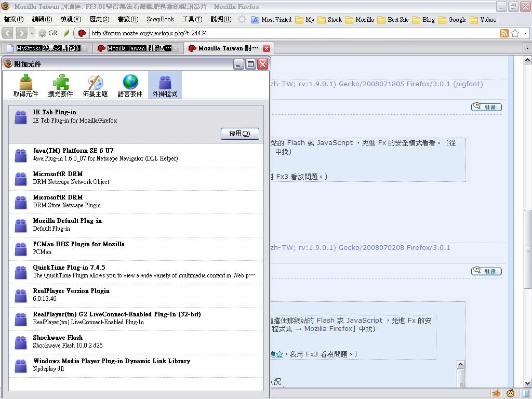The image size is (532, 399).
Task: Open the back/forward history dropdown arrow
Action: (x=32, y=33)
